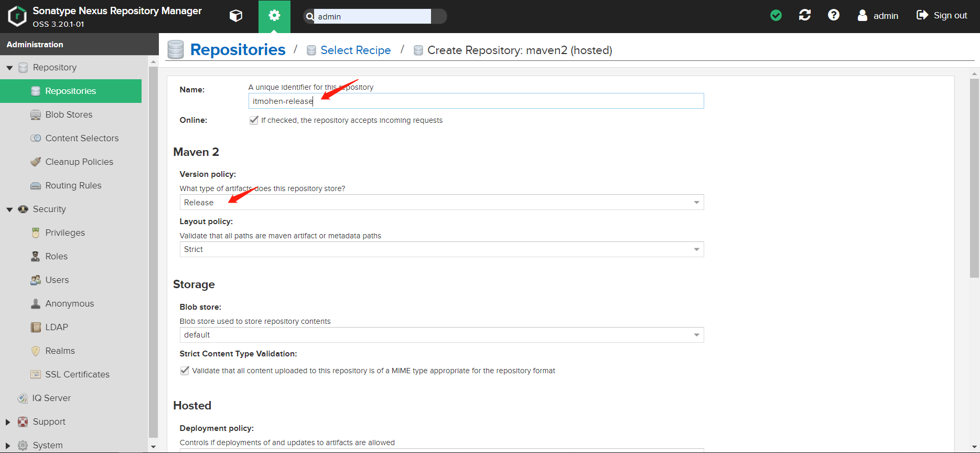Click the System gear icon in sidebar
Image resolution: width=980 pixels, height=453 pixels.
tap(23, 446)
